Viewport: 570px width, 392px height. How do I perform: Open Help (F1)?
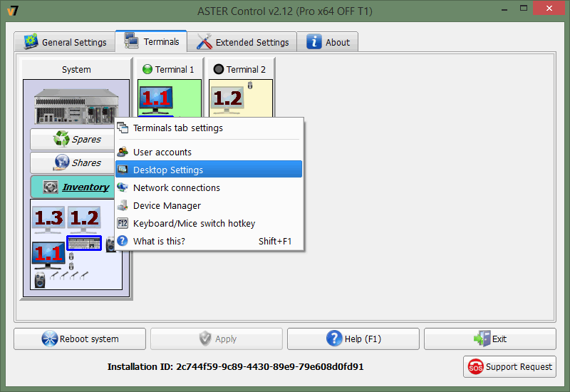tap(353, 339)
